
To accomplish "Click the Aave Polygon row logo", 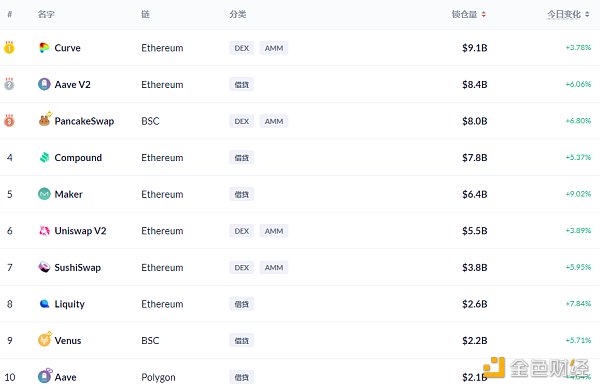I will [x=45, y=376].
